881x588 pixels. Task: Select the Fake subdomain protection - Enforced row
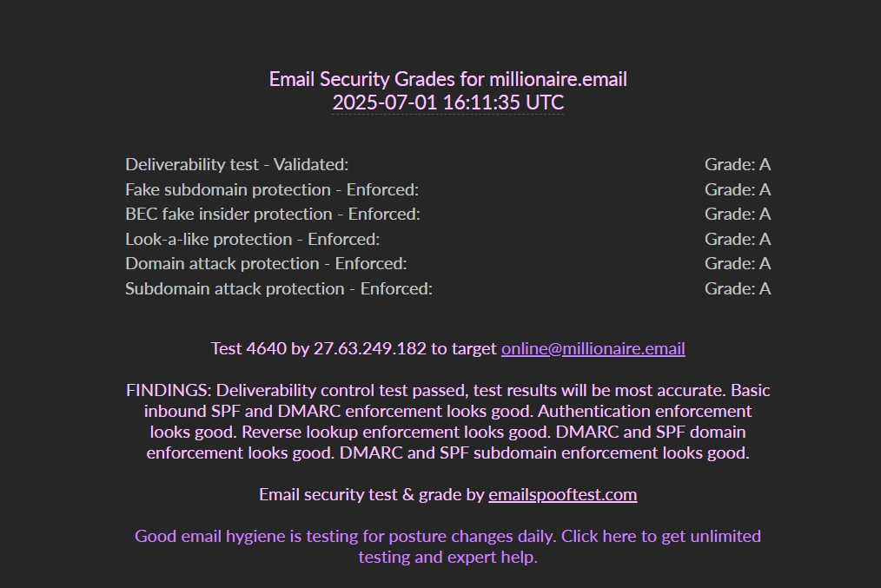pyautogui.click(x=447, y=190)
